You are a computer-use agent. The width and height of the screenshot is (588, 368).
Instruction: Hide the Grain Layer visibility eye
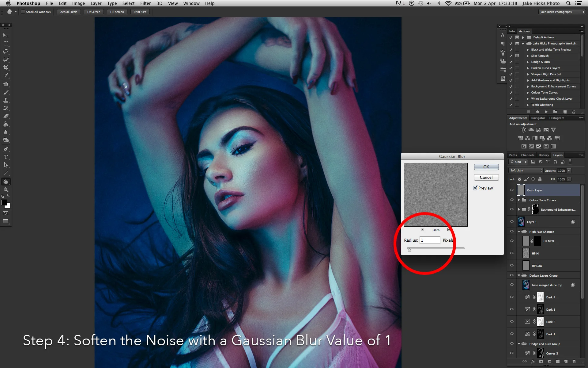tap(512, 190)
